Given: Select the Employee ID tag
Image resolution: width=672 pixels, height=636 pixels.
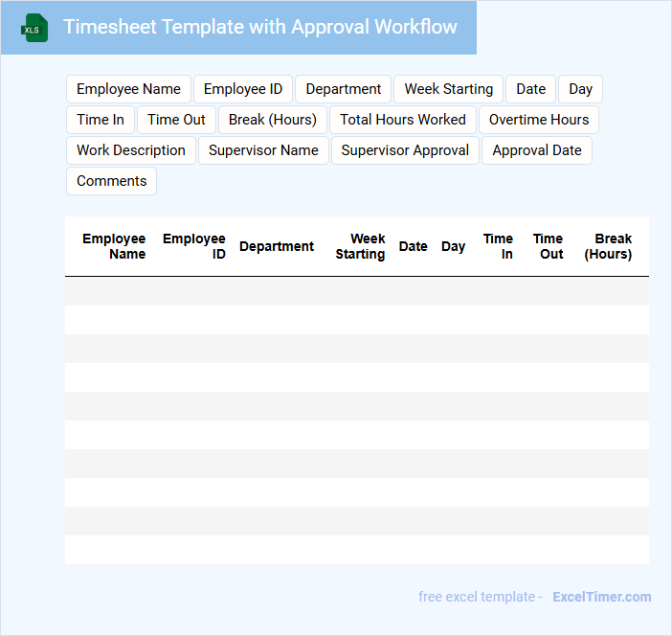Looking at the screenshot, I should [x=243, y=89].
